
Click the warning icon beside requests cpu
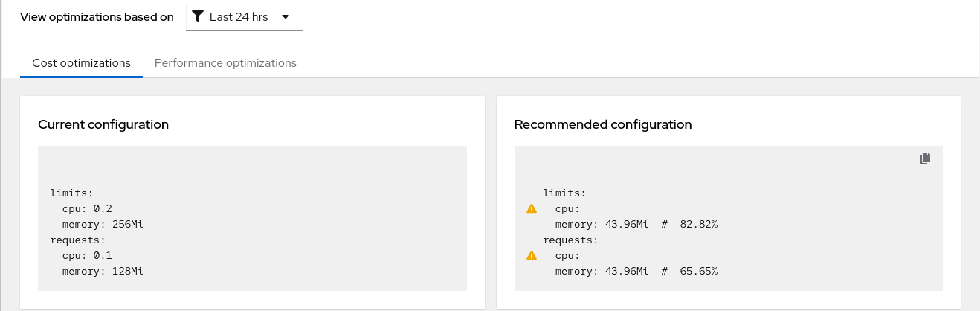point(532,256)
